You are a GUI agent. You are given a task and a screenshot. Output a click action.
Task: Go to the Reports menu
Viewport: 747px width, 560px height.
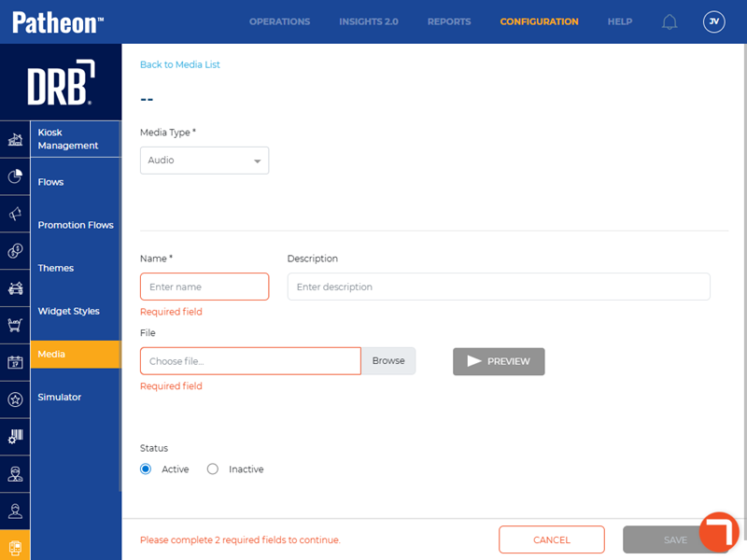click(449, 21)
